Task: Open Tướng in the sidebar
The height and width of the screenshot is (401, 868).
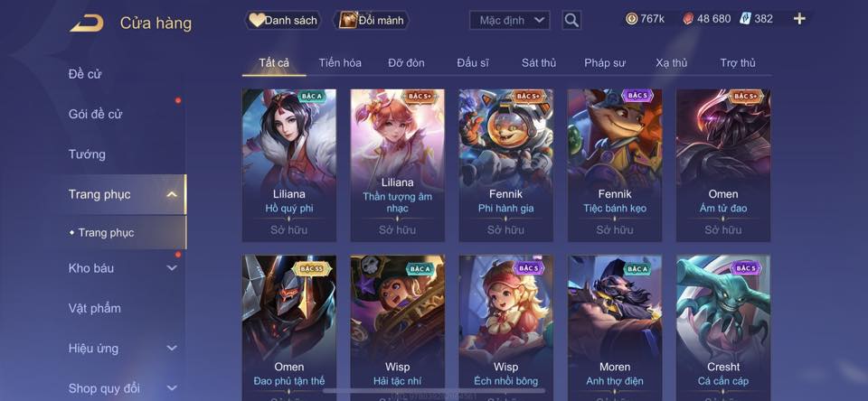Action: tap(87, 154)
